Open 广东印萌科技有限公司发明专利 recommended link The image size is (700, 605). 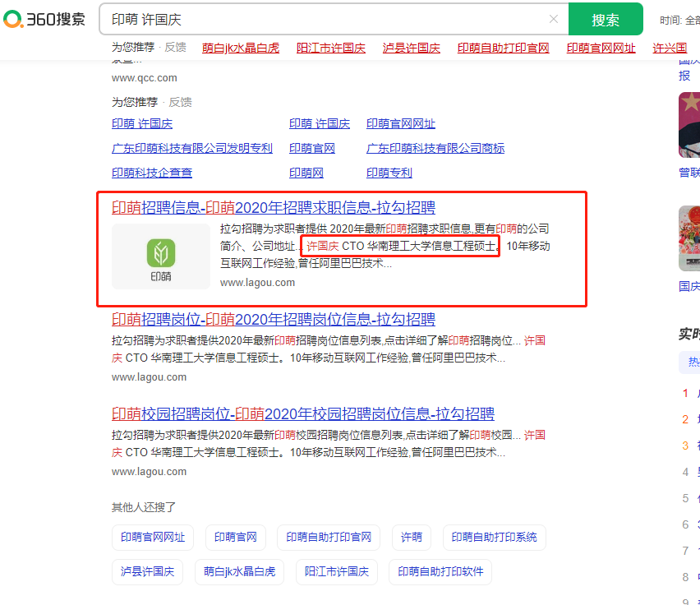click(192, 148)
